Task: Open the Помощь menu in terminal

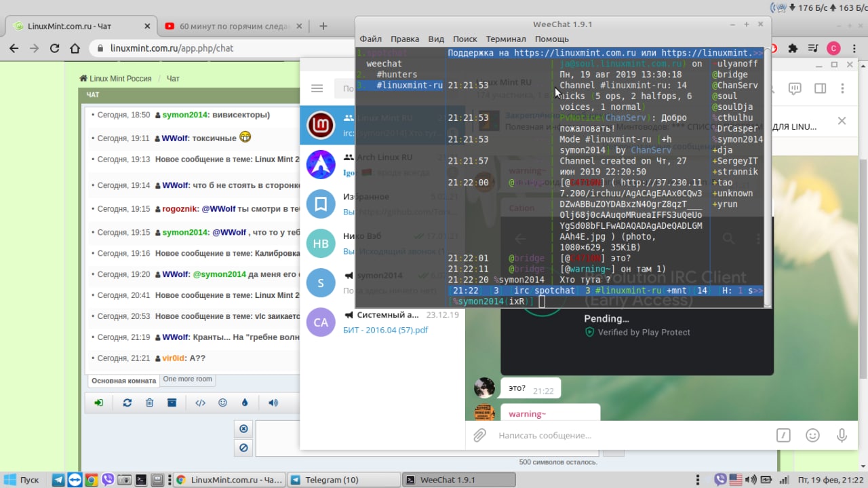Action: (552, 39)
